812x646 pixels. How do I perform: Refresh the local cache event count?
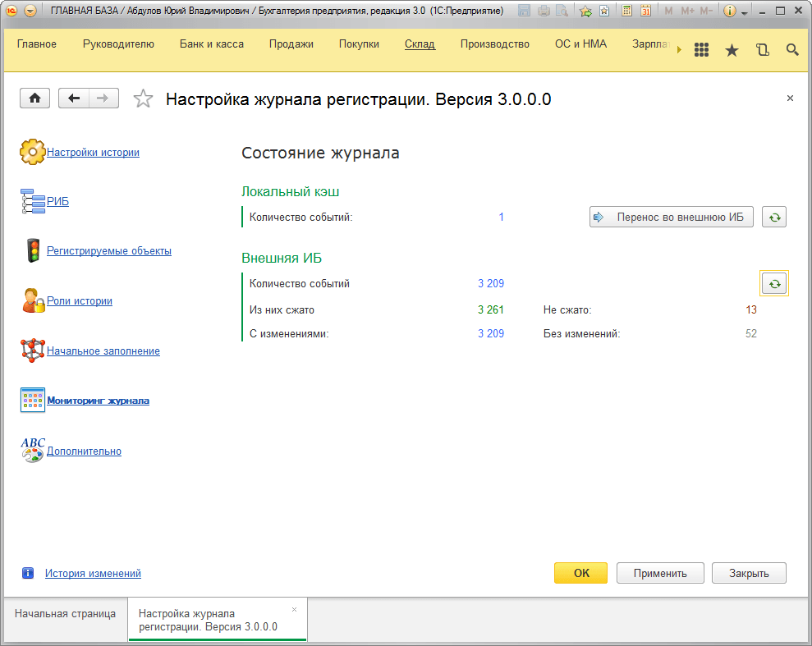(774, 217)
